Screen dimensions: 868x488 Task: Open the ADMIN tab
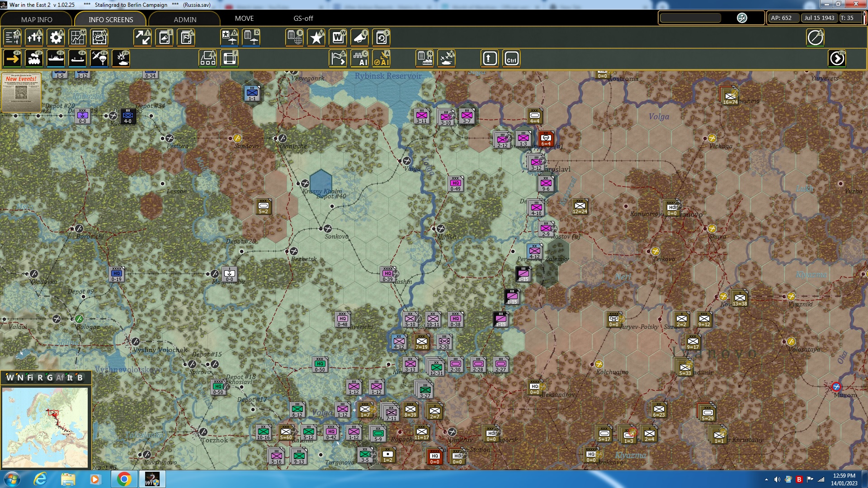click(185, 19)
